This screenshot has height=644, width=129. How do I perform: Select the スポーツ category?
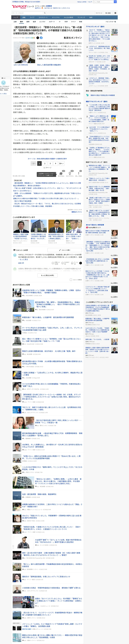tap(52, 22)
